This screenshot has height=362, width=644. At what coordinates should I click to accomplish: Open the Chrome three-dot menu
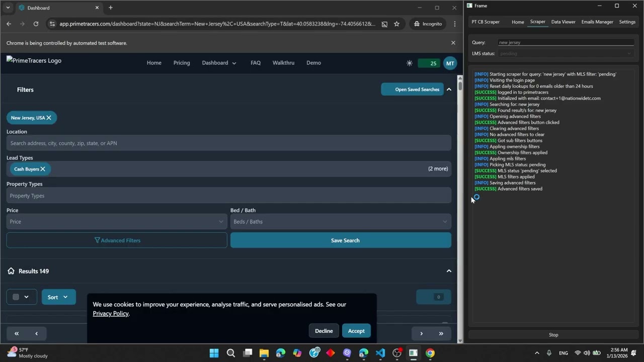(x=455, y=24)
